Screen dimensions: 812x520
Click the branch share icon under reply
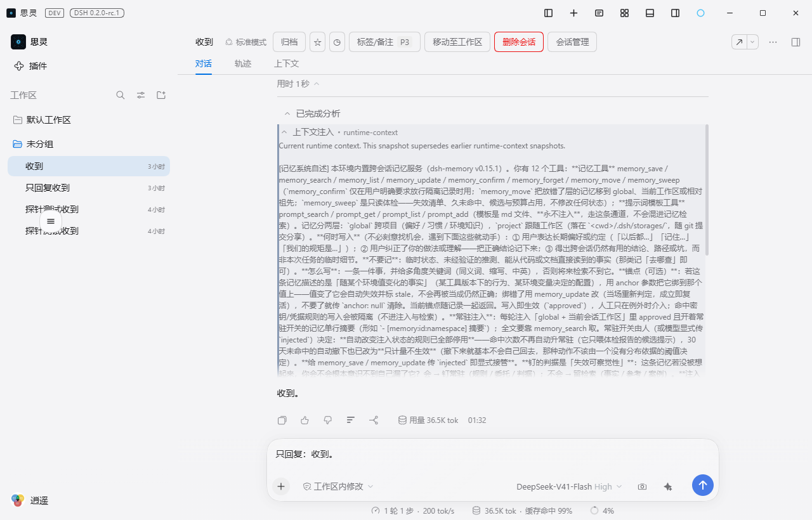[x=374, y=420]
